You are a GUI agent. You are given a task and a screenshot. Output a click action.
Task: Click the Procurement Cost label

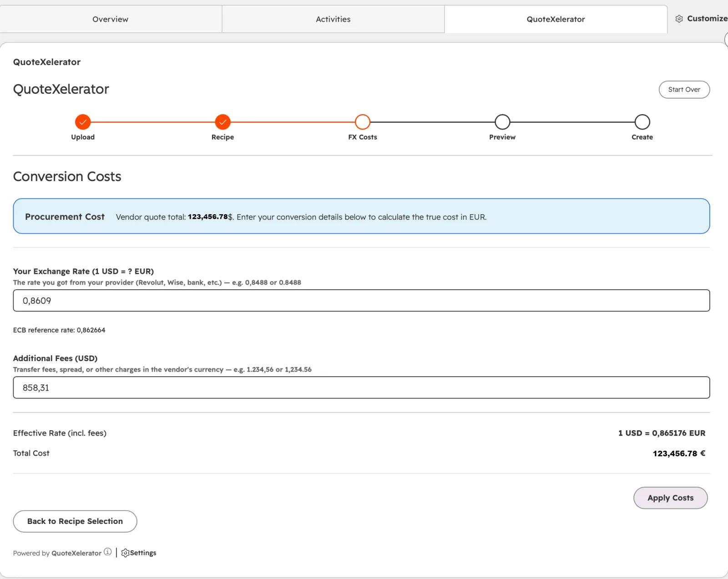pyautogui.click(x=65, y=217)
